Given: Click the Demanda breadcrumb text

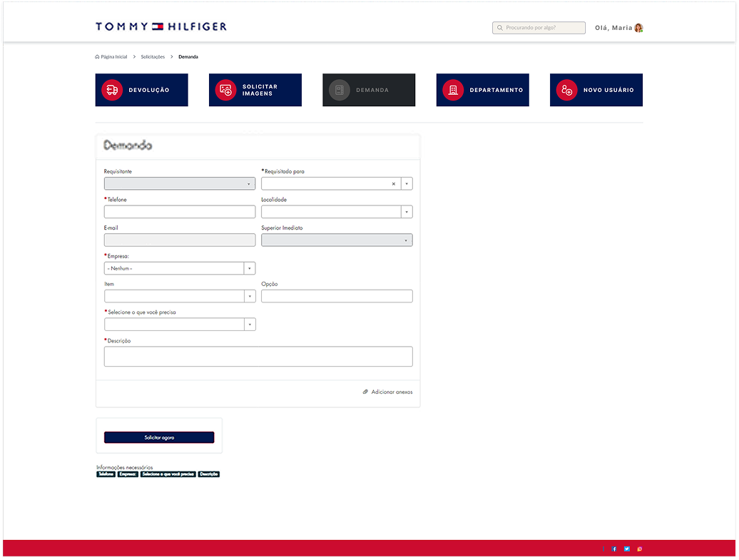Looking at the screenshot, I should [x=188, y=57].
